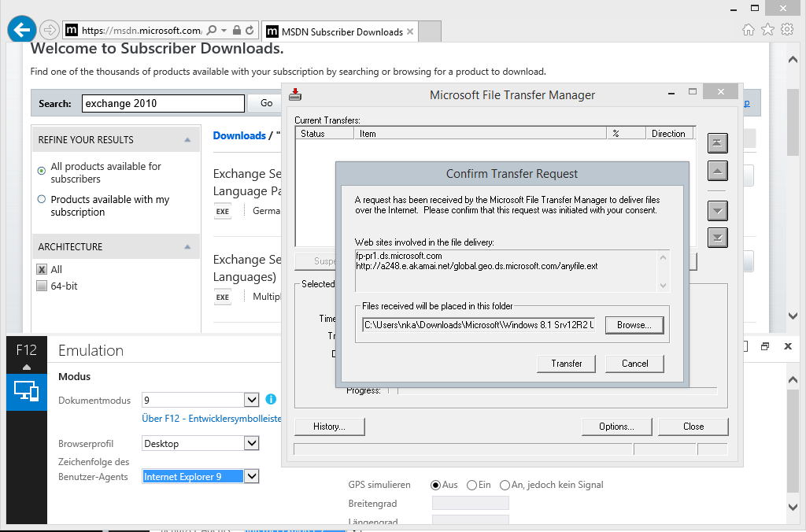Collapse the Architecture filter section
Screen dimensions: 806x532
click(187, 247)
